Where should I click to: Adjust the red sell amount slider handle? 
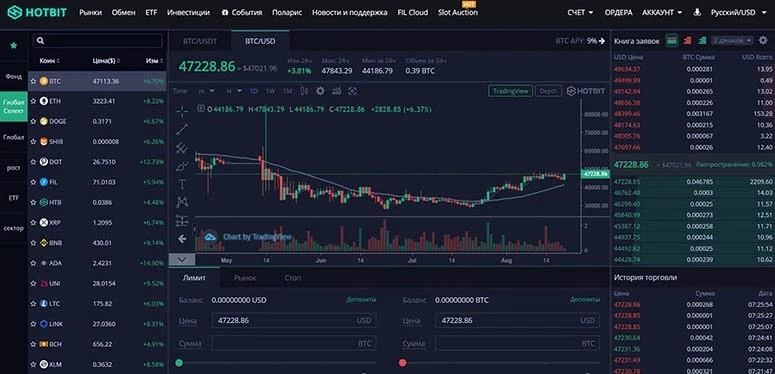click(402, 363)
